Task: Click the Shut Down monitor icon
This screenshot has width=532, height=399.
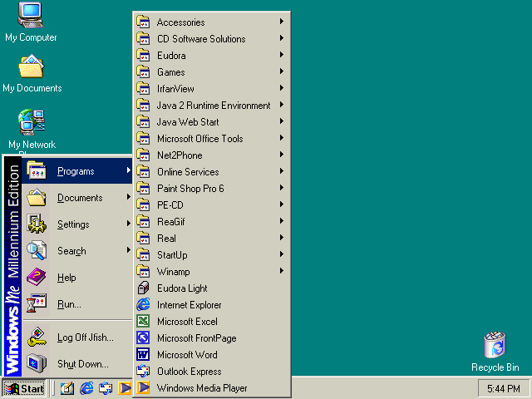Action: pos(37,363)
